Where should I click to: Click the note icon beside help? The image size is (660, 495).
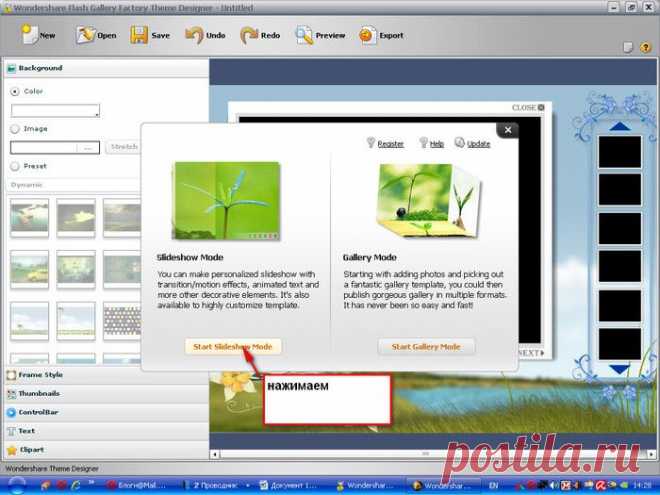click(628, 47)
